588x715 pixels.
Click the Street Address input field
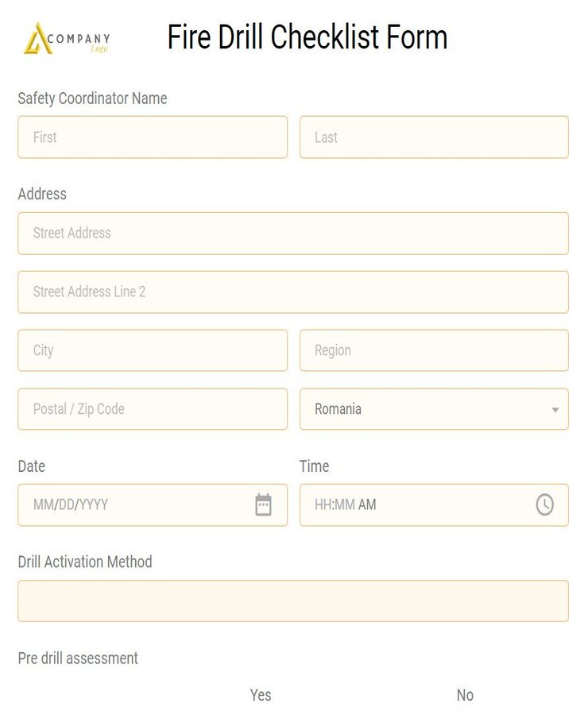click(x=293, y=233)
